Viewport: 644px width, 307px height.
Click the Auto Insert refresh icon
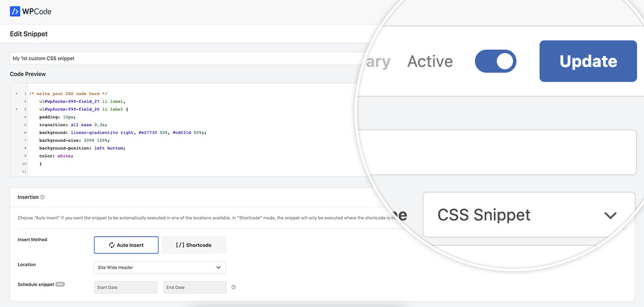112,245
